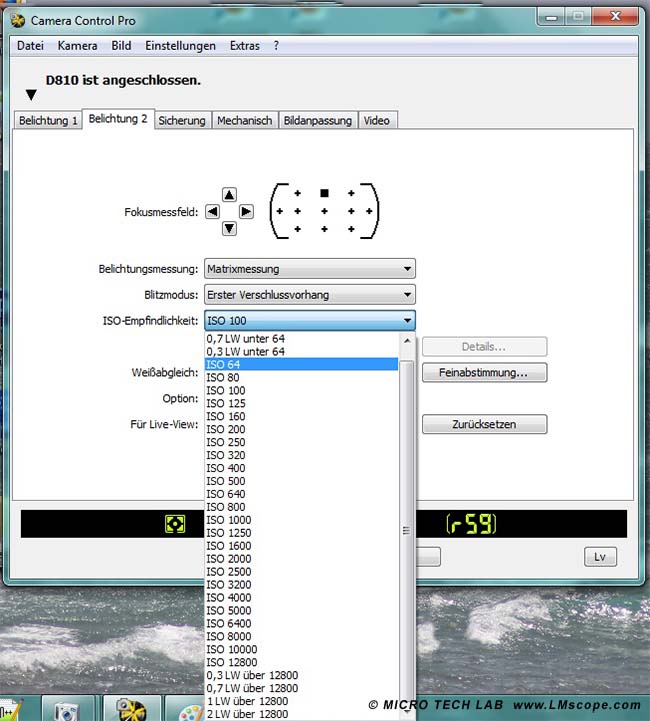Open the Bild menu
The image size is (650, 721).
[121, 46]
